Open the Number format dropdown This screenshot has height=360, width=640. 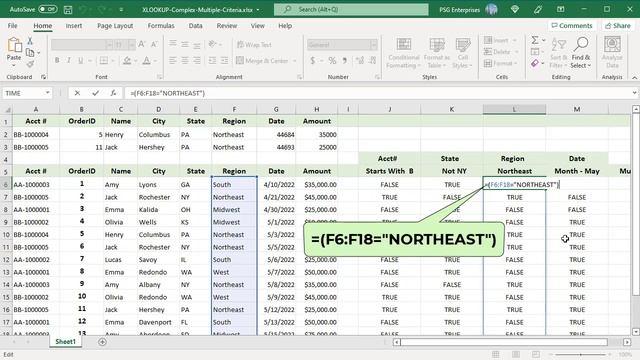click(x=373, y=44)
